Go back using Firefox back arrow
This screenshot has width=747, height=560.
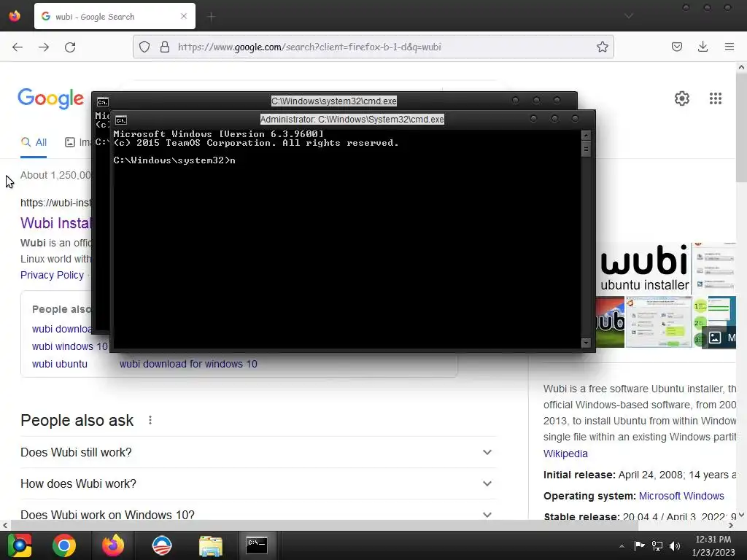[x=18, y=47]
